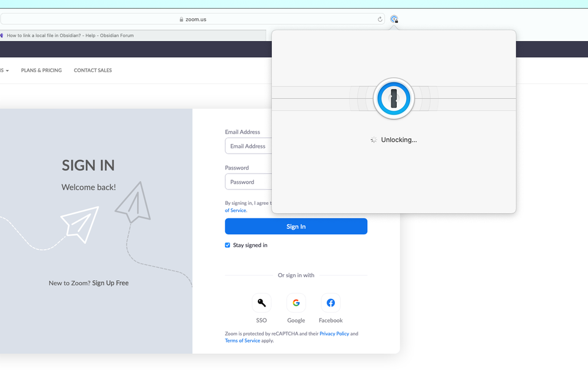
Task: Click the reload page icon
Action: click(380, 19)
